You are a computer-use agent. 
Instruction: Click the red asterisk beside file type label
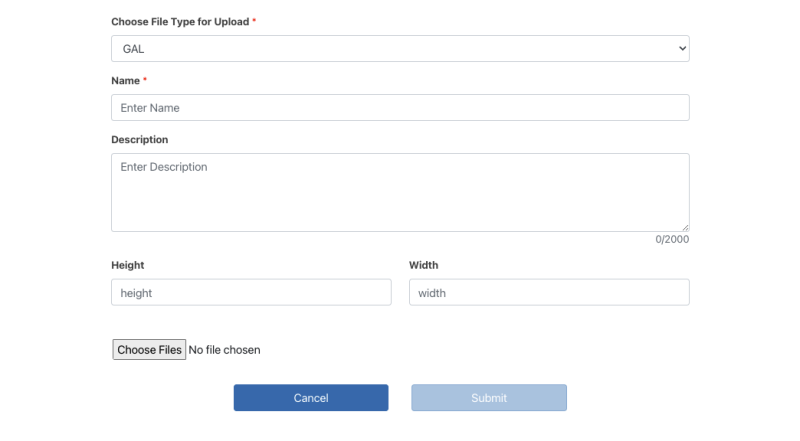click(254, 21)
